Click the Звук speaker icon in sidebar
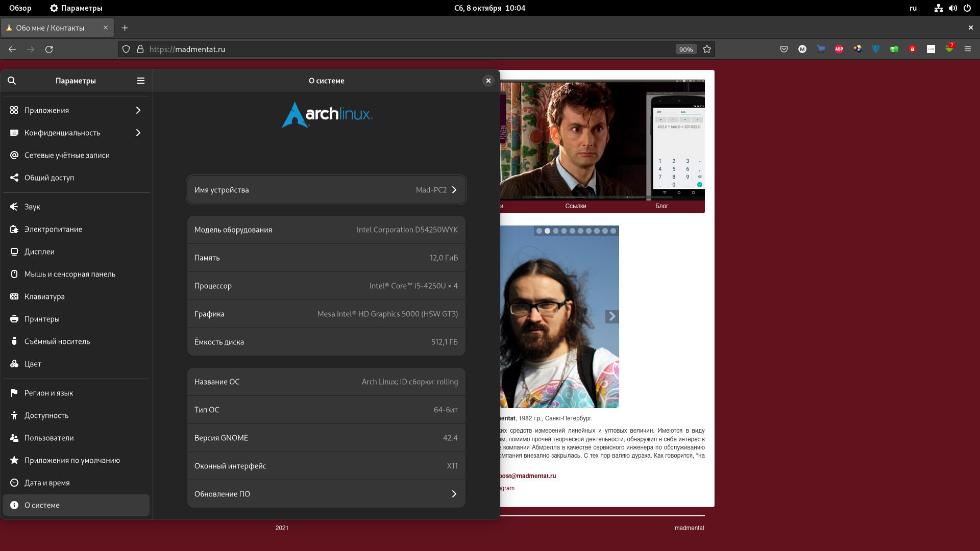The image size is (980, 551). (x=14, y=207)
